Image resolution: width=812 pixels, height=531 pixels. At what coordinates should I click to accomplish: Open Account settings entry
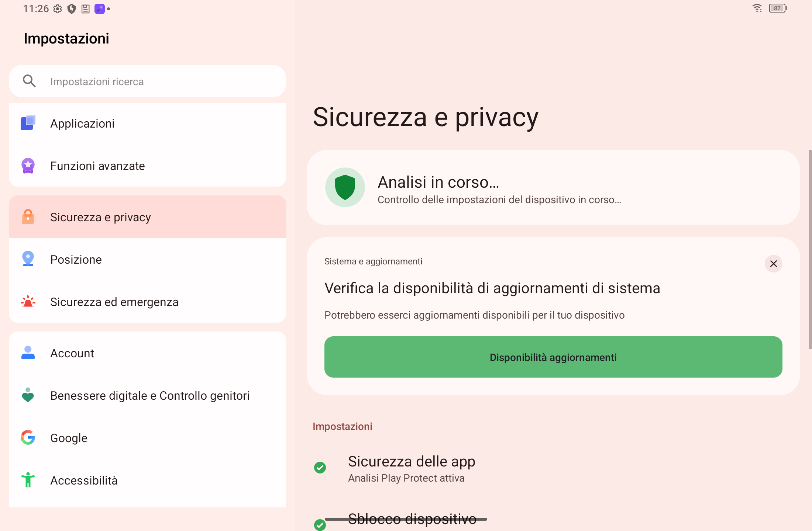pyautogui.click(x=147, y=353)
